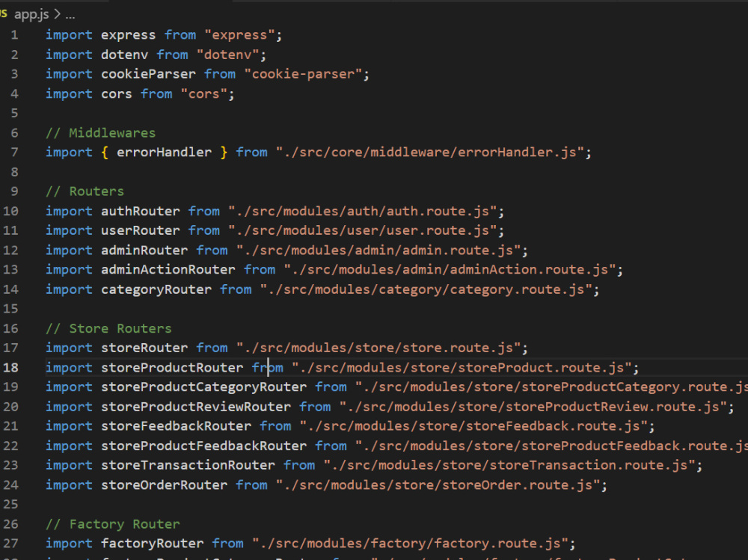The width and height of the screenshot is (748, 560).
Task: Click storeFeedbackRouter identifier on line 21
Action: point(176,426)
